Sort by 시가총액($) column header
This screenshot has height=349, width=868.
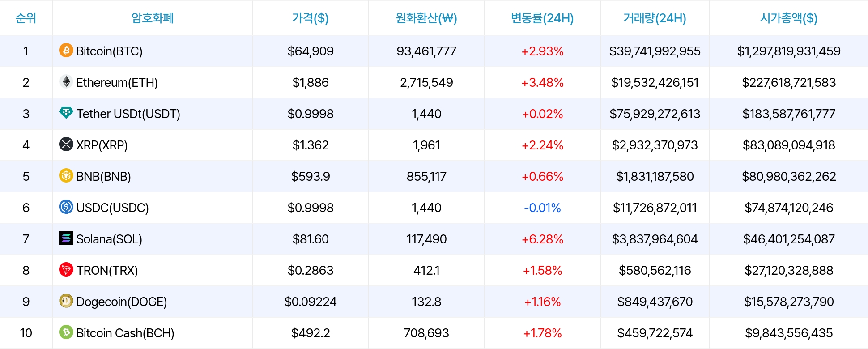789,18
